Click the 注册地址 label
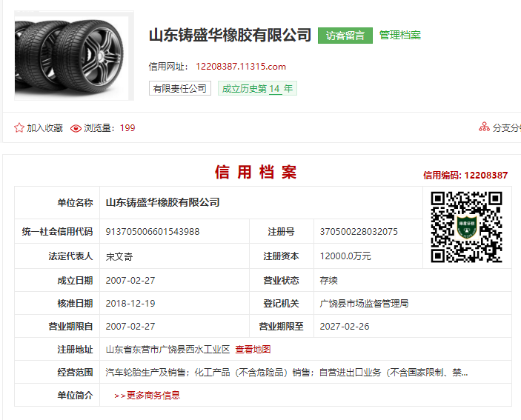Image resolution: width=521 pixels, height=420 pixels. click(x=75, y=350)
